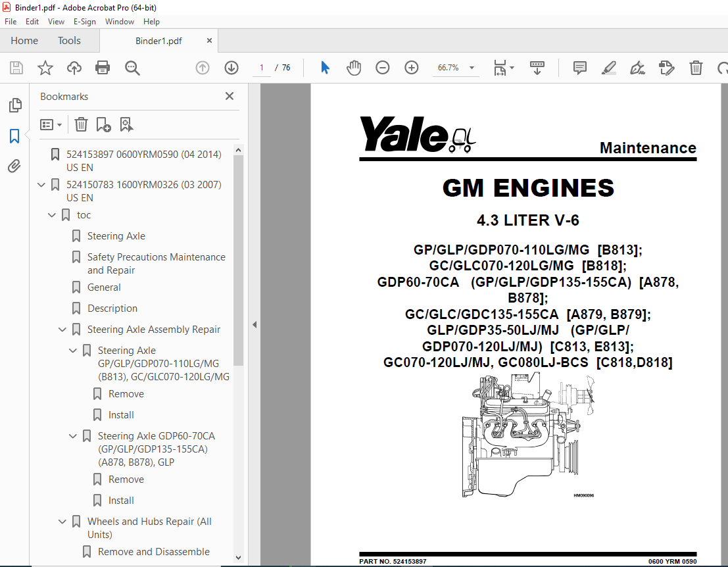Open zoom level dropdown at 66.7%
The image size is (728, 567).
(x=472, y=68)
